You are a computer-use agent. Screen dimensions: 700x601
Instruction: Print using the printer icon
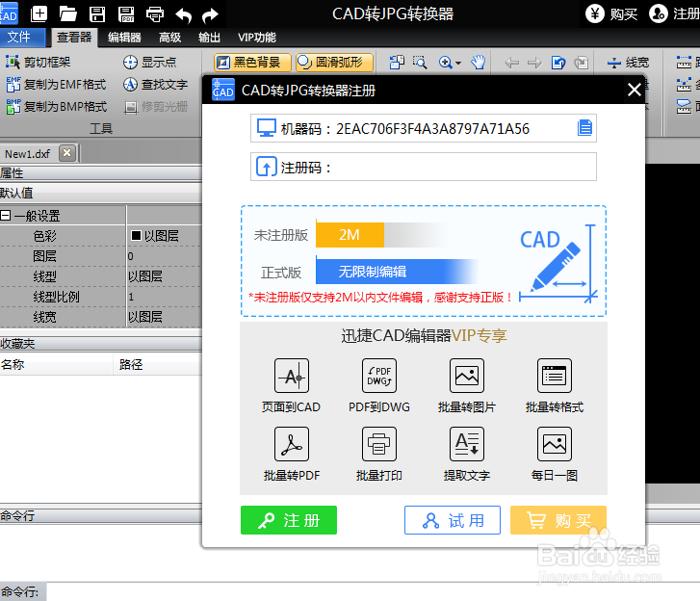pos(154,14)
